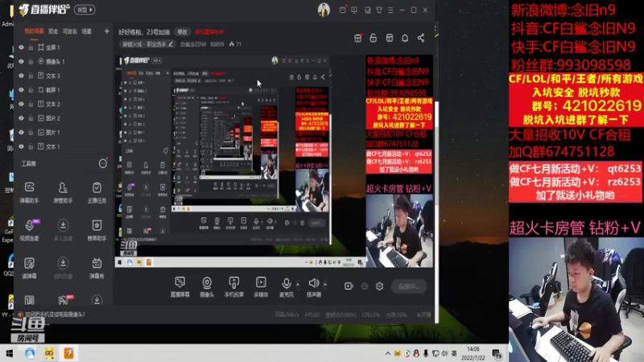Open the hamburger menu in title bar
The image size is (644, 362).
click(x=390, y=10)
